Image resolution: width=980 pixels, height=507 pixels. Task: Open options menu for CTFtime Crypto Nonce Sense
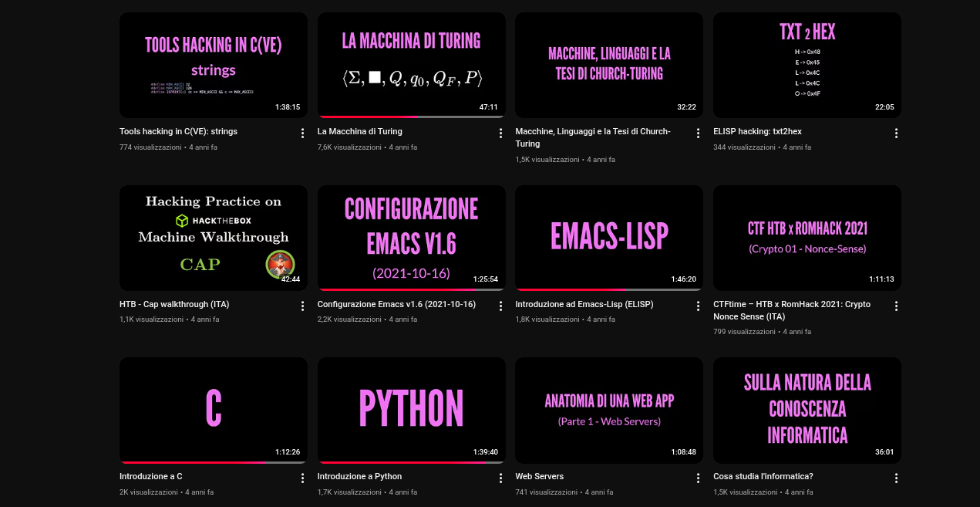(x=896, y=306)
